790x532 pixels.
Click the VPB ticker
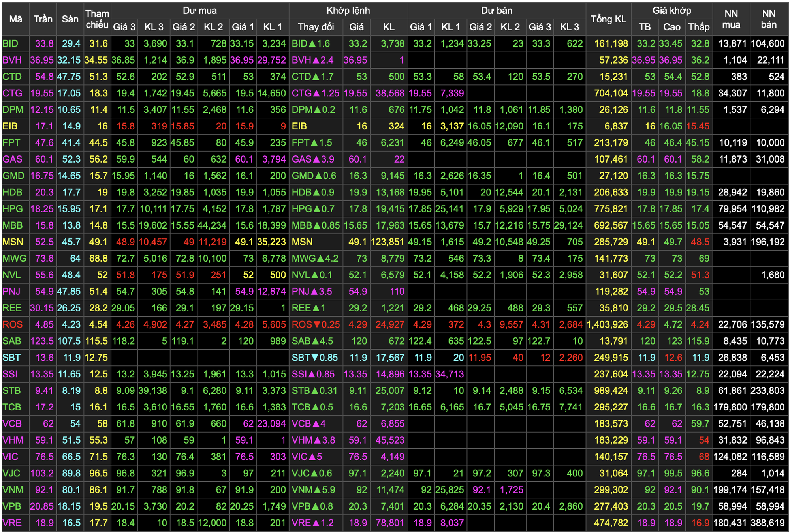pyautogui.click(x=12, y=506)
